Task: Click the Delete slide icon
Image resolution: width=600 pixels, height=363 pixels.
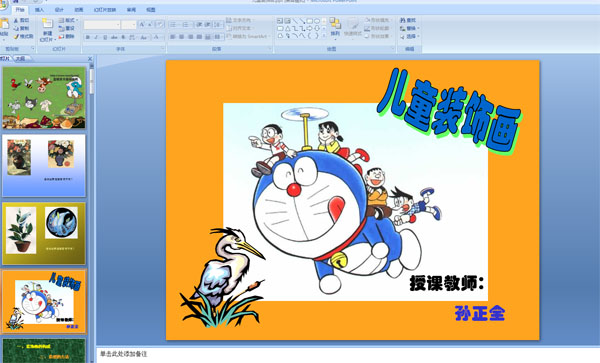Action: (61, 37)
